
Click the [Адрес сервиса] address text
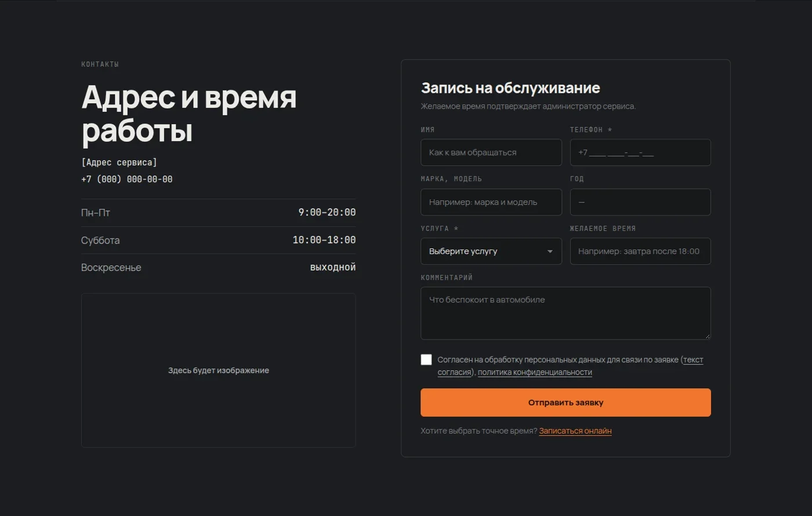click(x=119, y=163)
